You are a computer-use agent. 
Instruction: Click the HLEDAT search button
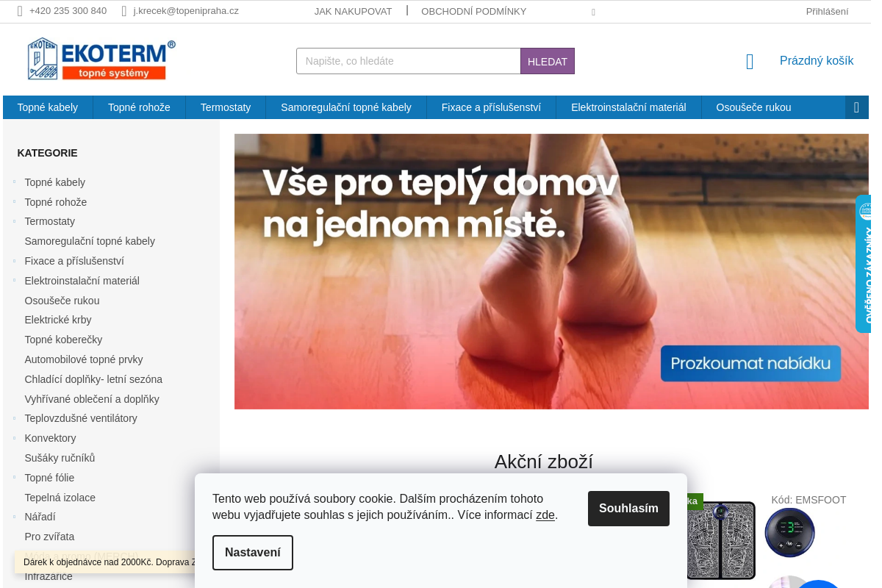click(548, 61)
